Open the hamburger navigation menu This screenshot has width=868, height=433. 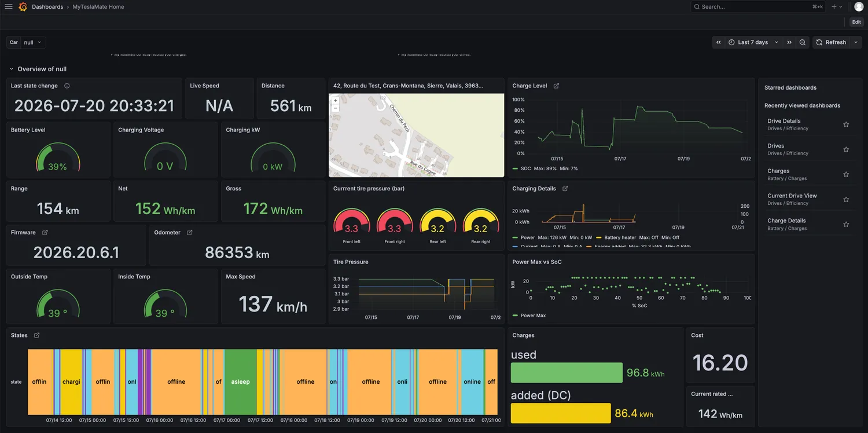point(8,7)
